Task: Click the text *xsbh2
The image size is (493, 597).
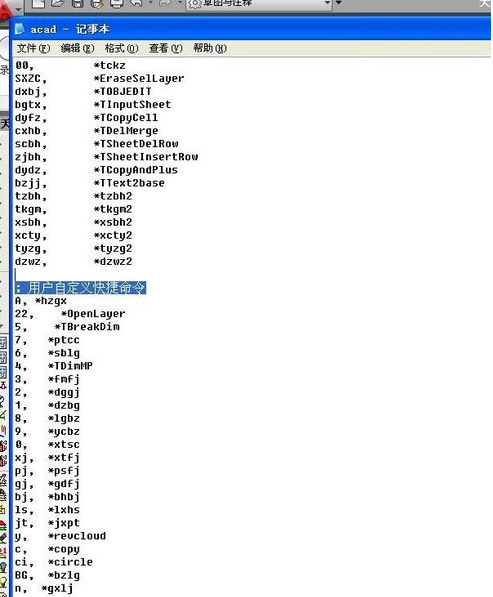Action: pyautogui.click(x=113, y=222)
